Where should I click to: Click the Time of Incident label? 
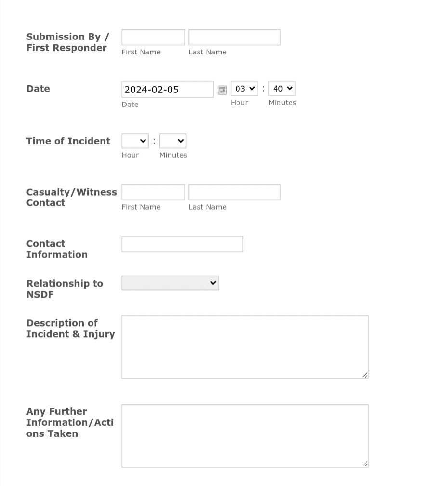click(x=68, y=141)
